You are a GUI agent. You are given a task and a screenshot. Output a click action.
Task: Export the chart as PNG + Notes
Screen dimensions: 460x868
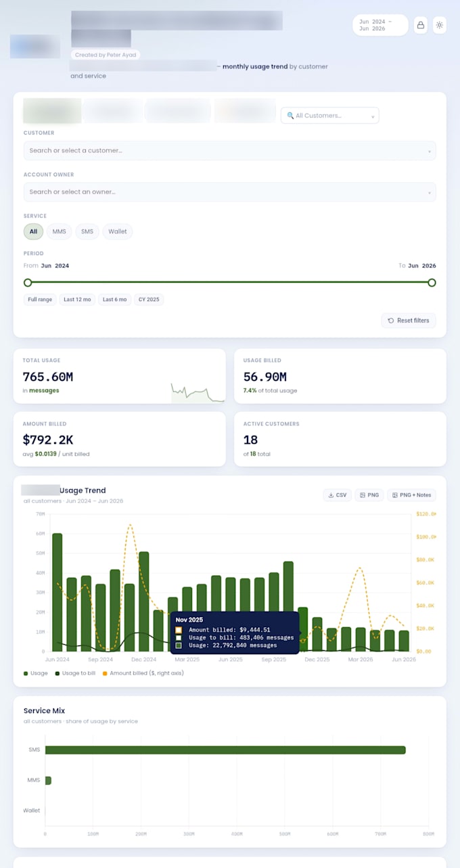(x=411, y=495)
